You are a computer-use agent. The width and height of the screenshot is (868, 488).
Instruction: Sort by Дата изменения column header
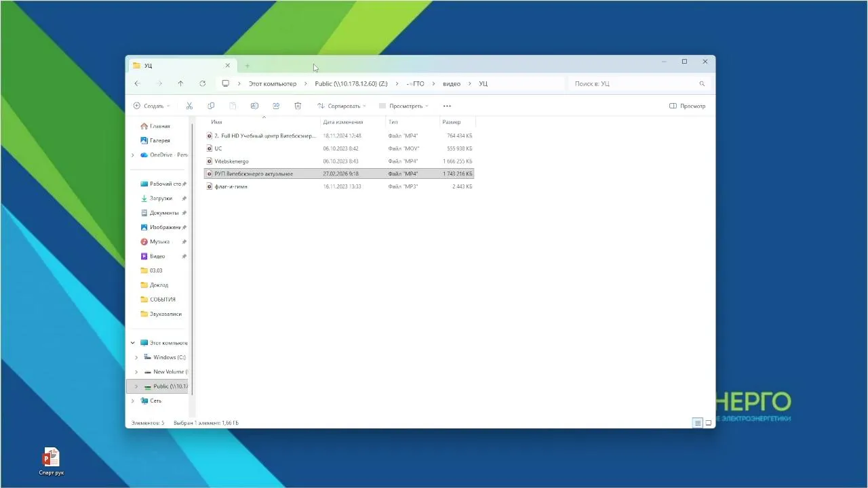[x=353, y=122]
